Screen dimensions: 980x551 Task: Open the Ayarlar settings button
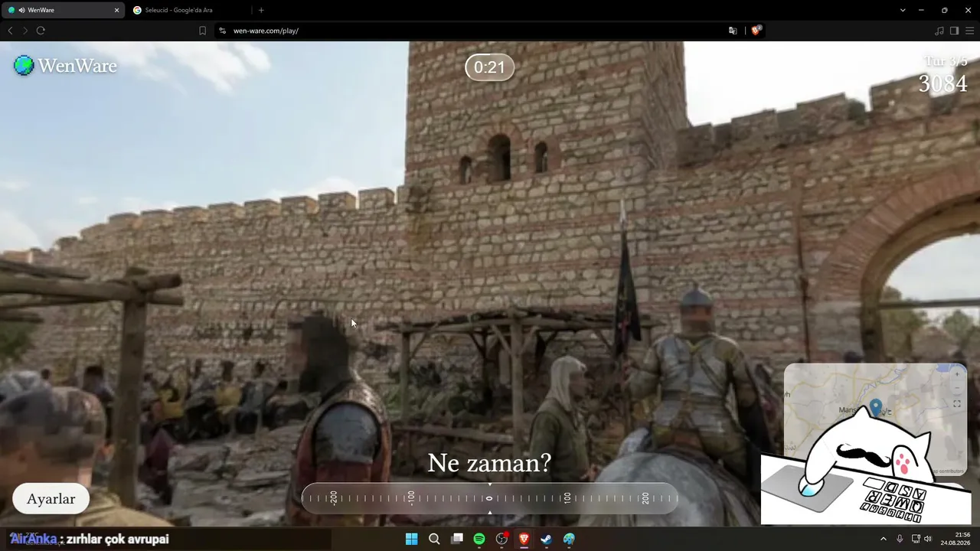(x=51, y=499)
